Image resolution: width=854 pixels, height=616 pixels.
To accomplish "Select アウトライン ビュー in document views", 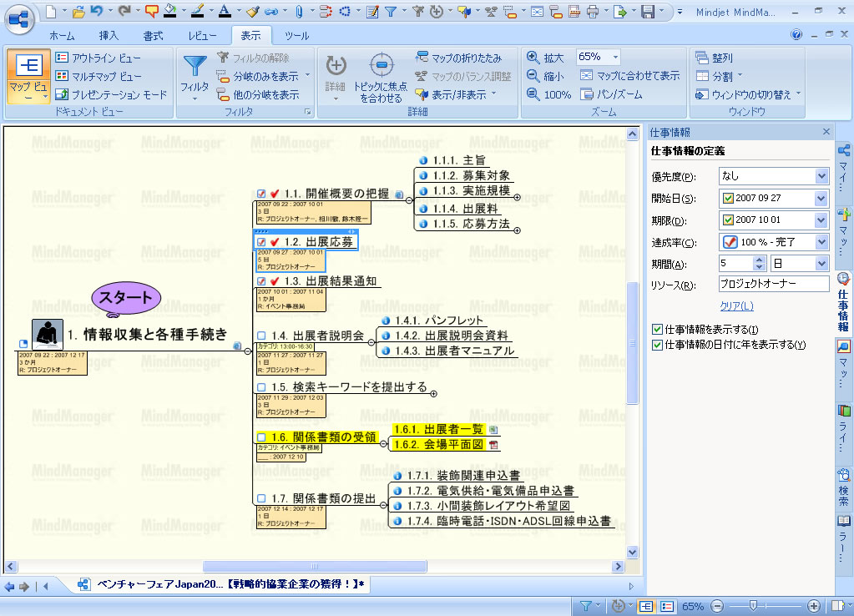I will pos(98,58).
